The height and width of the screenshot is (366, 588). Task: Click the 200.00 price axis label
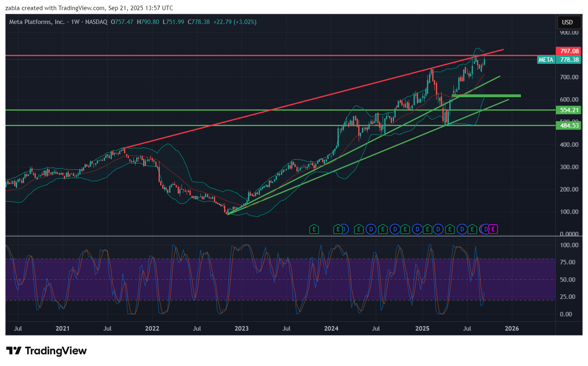pos(569,190)
